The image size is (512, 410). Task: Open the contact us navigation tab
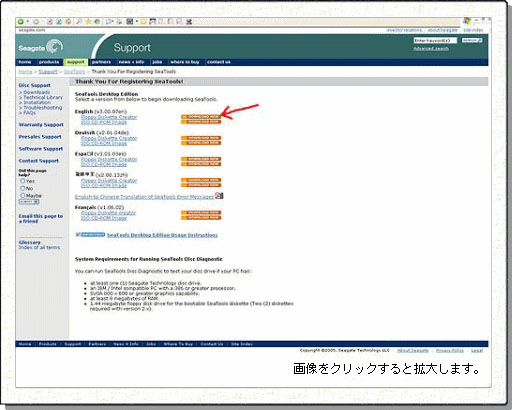[x=219, y=62]
